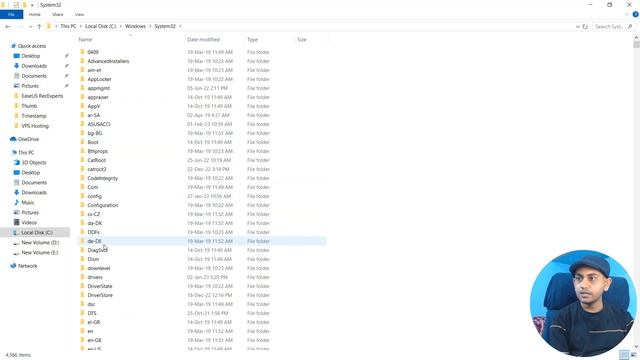Select Local Disk (C:) in breadcrumb
The height and width of the screenshot is (360, 640).
coord(100,26)
